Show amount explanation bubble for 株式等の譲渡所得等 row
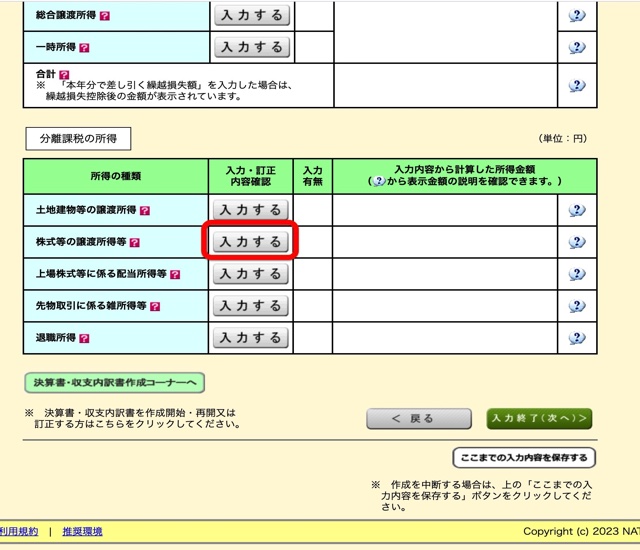This screenshot has width=640, height=550. coord(576,242)
